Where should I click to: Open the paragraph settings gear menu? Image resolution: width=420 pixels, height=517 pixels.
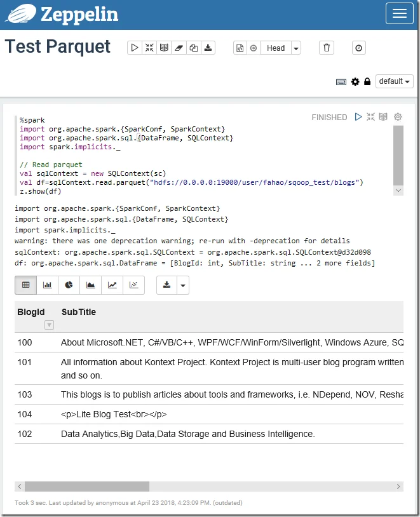pyautogui.click(x=396, y=117)
